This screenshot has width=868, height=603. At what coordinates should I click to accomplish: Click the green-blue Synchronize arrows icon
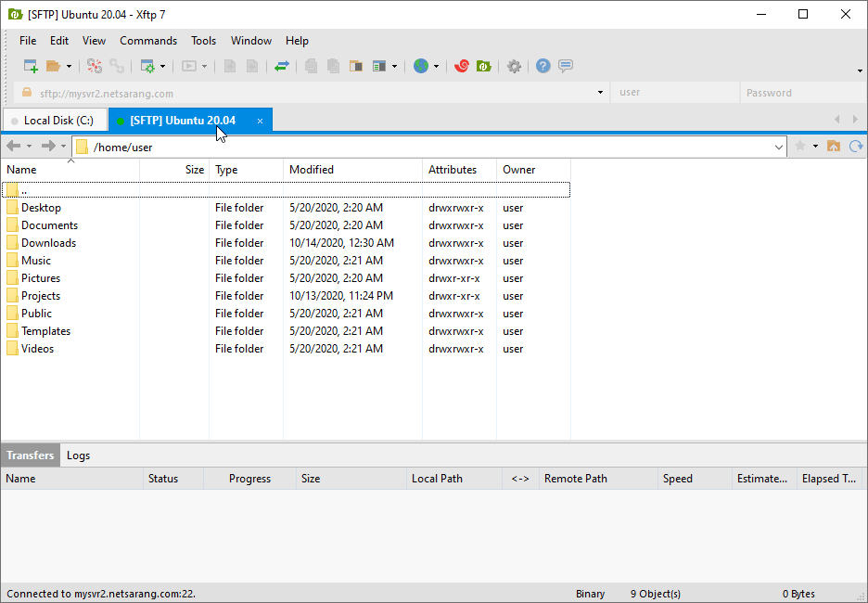click(x=282, y=67)
